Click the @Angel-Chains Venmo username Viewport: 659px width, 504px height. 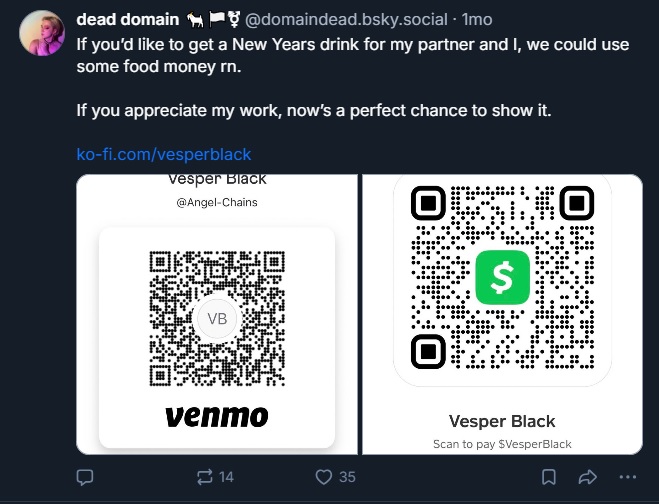(216, 203)
